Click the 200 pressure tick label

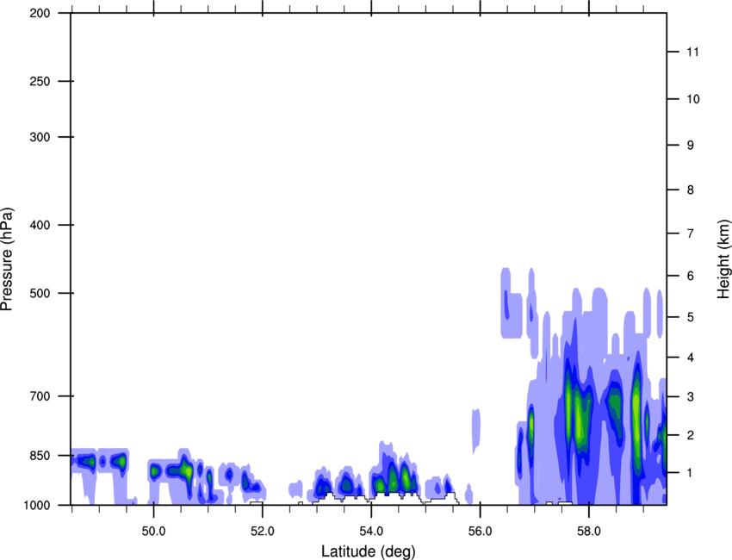(x=40, y=14)
